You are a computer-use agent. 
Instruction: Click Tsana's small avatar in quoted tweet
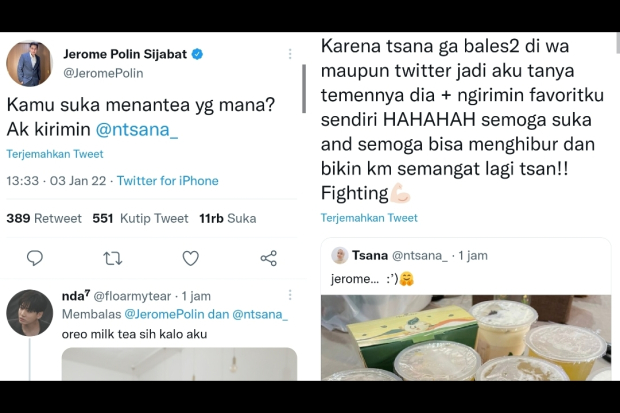click(339, 256)
